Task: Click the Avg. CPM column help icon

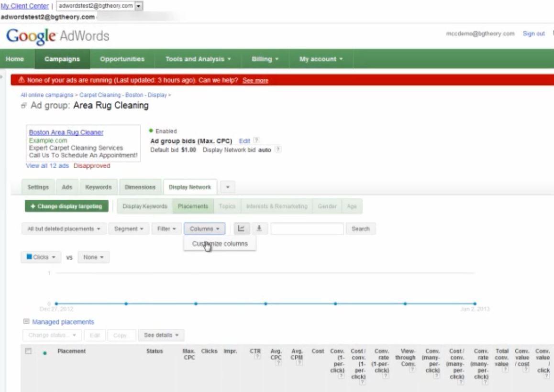Action: 299,363
